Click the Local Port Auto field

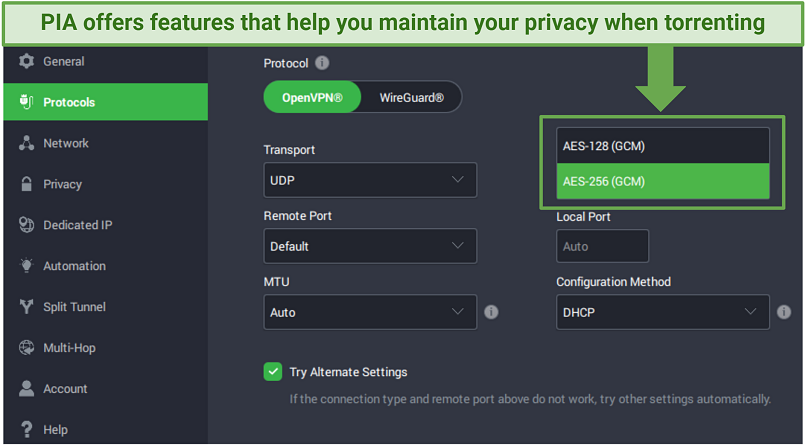(x=602, y=246)
